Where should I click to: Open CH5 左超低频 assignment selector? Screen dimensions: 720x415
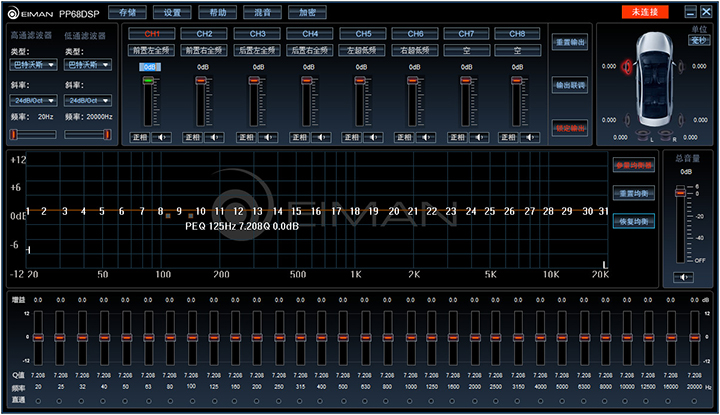click(362, 50)
